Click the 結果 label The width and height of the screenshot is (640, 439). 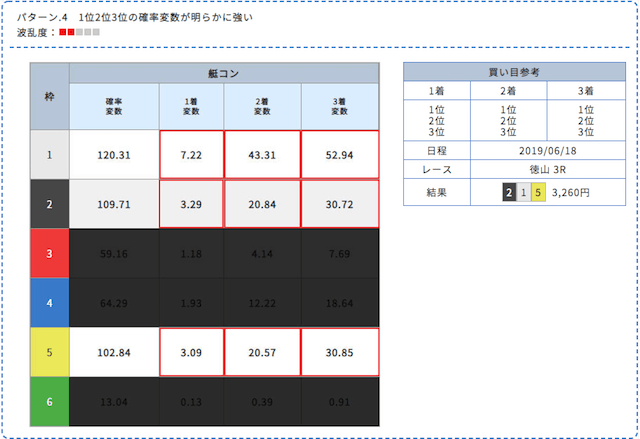[x=437, y=192]
